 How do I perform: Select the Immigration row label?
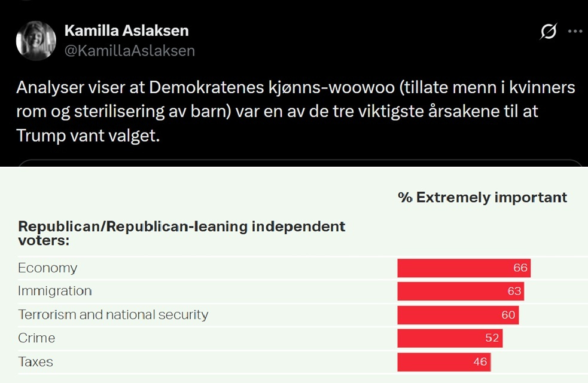55,291
